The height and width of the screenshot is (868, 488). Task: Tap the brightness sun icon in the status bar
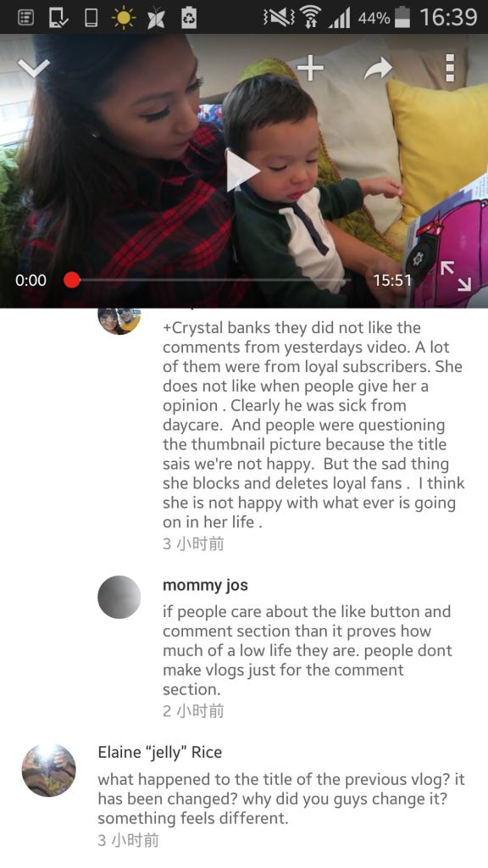tap(124, 18)
